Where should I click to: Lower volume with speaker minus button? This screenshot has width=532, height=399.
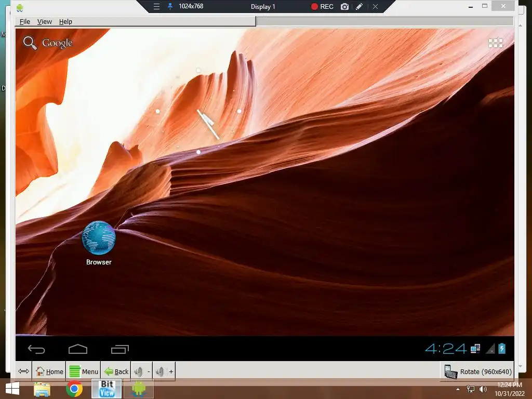click(x=142, y=371)
